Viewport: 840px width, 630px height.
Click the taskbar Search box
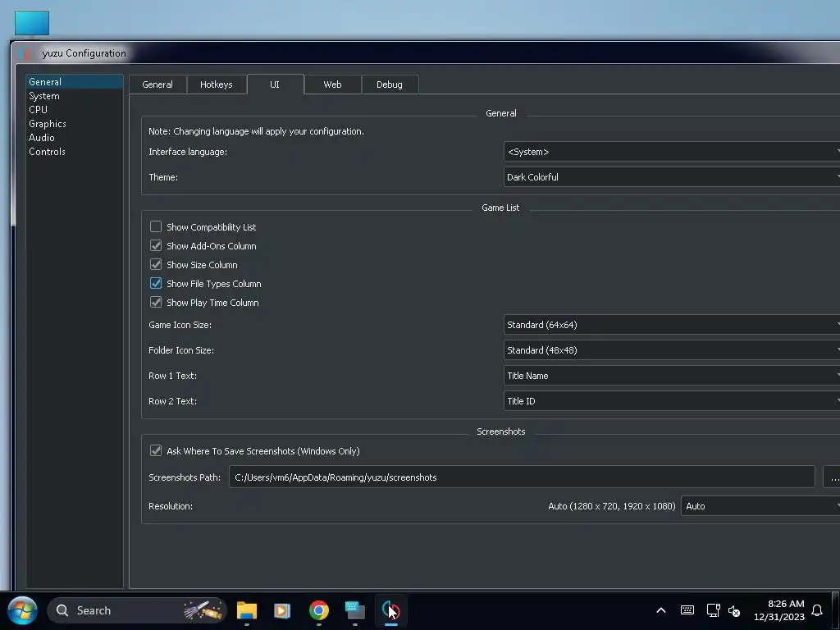[137, 610]
